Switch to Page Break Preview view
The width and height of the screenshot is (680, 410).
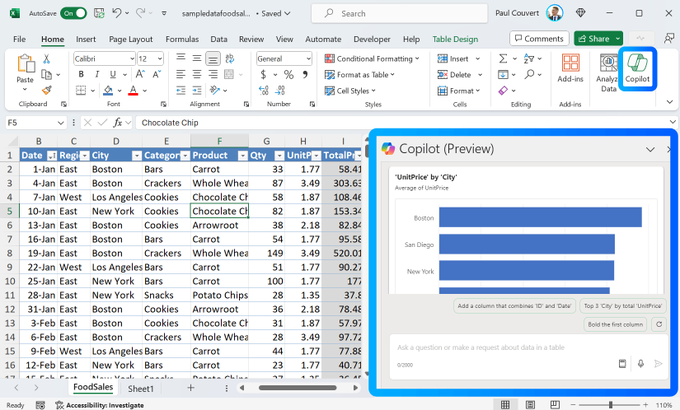coord(555,405)
